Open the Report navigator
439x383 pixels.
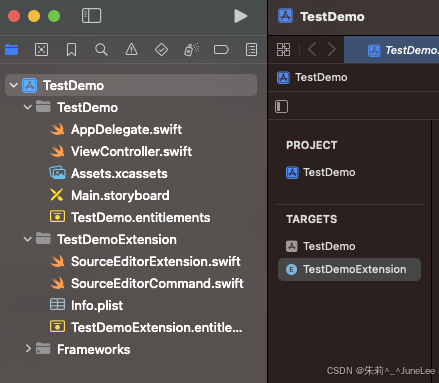click(x=251, y=50)
